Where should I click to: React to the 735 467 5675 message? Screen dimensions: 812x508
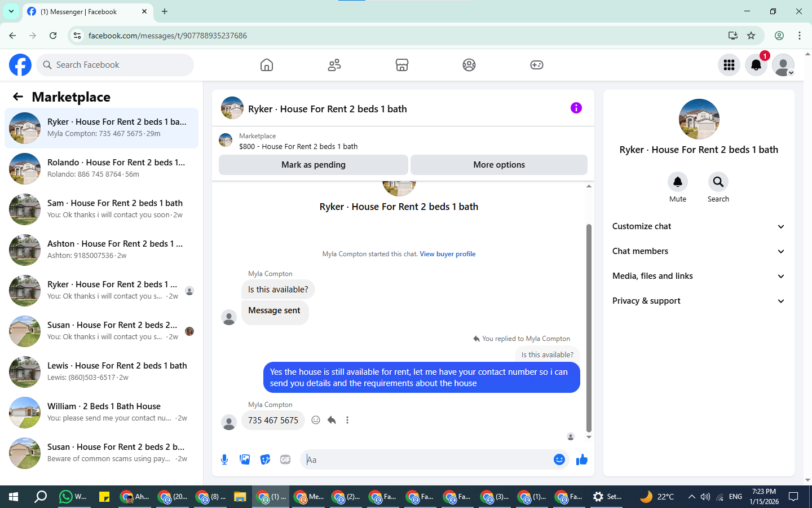point(316,420)
